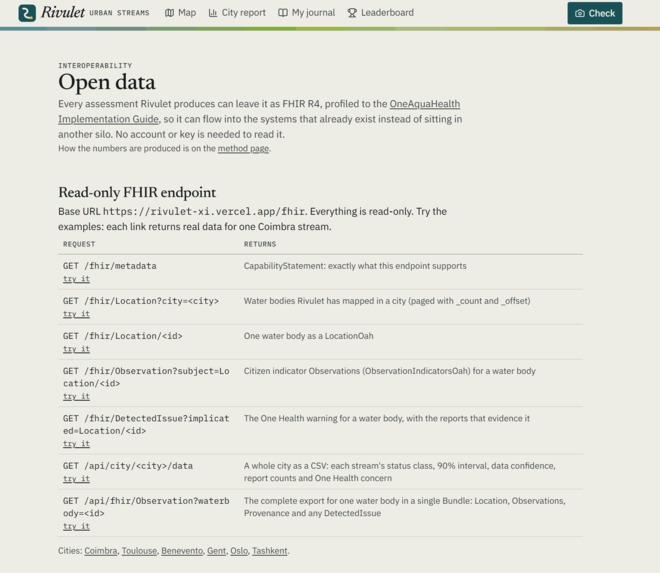Try it under the Observation?waterbody request
The height and width of the screenshot is (573, 660).
coord(76,527)
